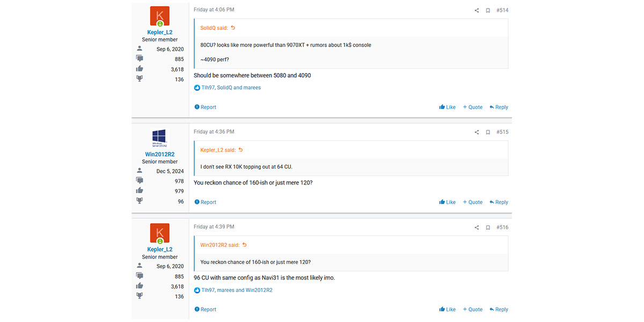Like post #514
This screenshot has width=644, height=322.
(x=447, y=107)
